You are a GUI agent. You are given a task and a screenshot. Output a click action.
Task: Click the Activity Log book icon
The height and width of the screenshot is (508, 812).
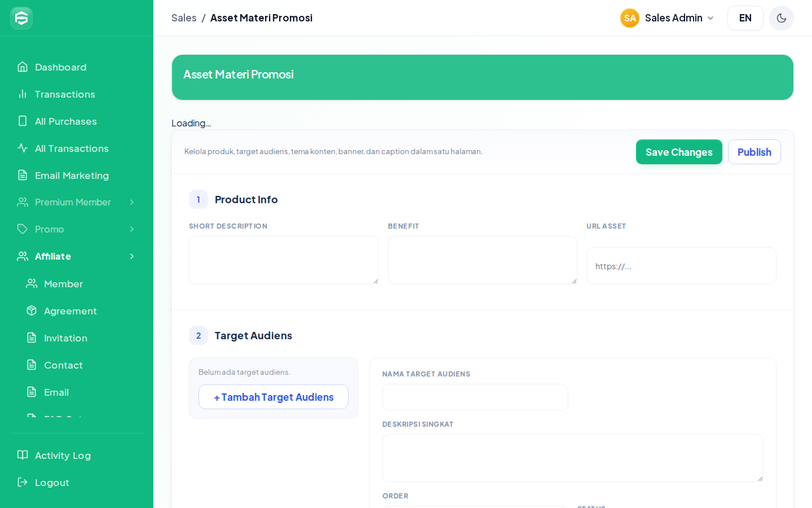pos(23,456)
